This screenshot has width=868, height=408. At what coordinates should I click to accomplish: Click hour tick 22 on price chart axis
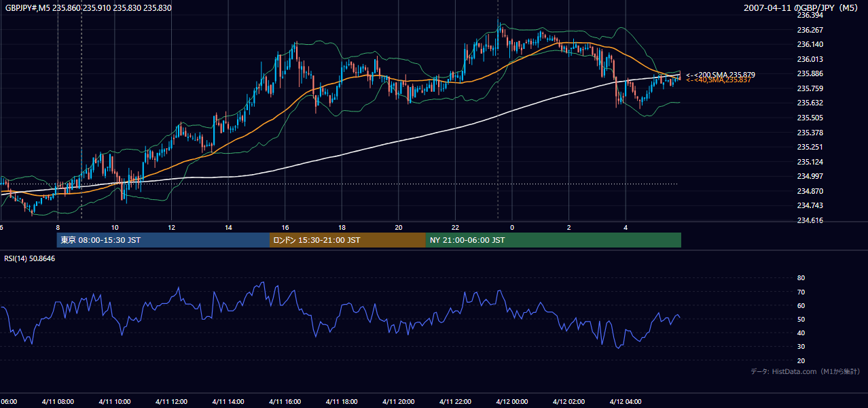click(x=456, y=227)
